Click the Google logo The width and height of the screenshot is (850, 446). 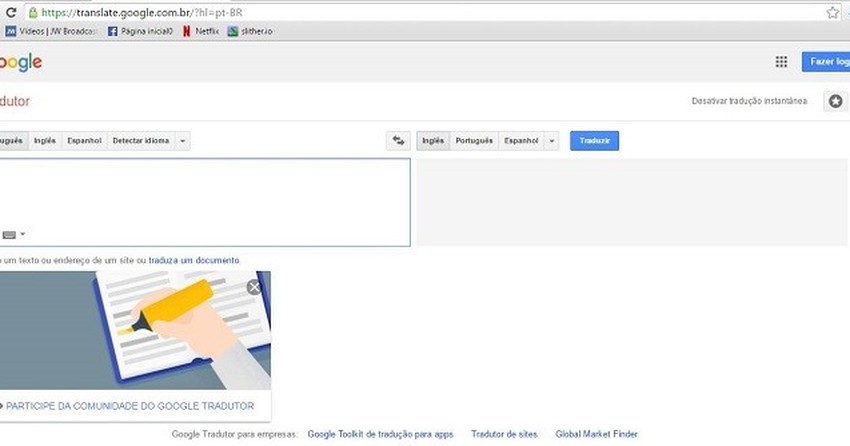(x=21, y=62)
